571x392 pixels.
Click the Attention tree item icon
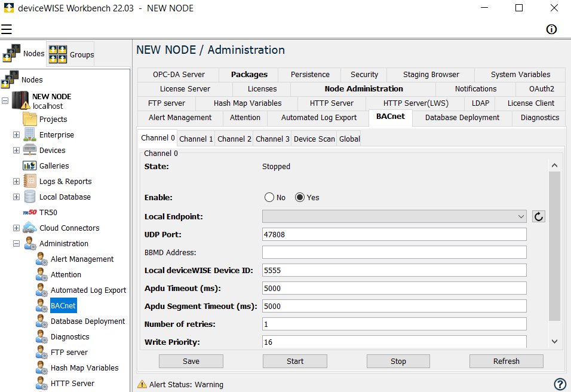(42, 275)
